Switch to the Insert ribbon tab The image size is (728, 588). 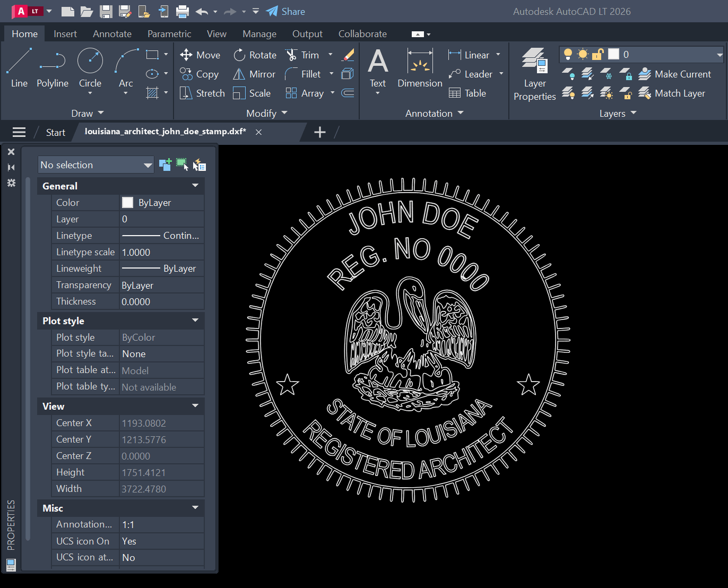[65, 33]
